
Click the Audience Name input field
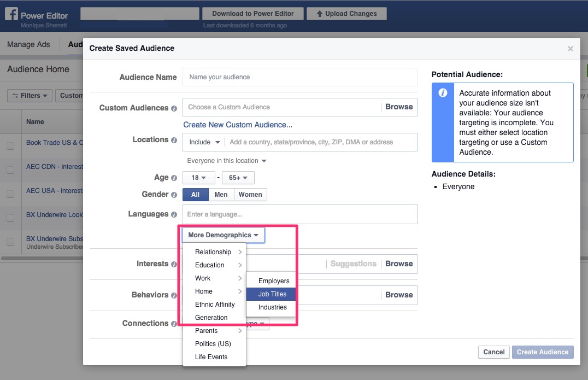299,77
